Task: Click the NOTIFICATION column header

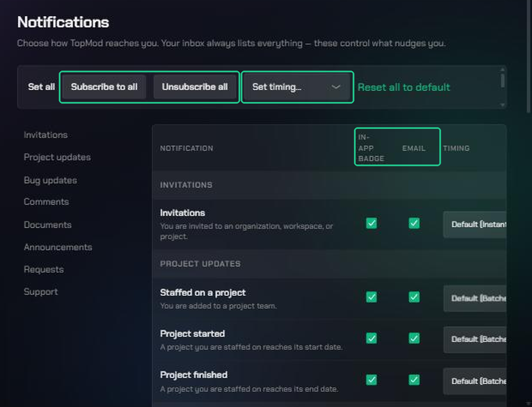Action: pos(187,148)
